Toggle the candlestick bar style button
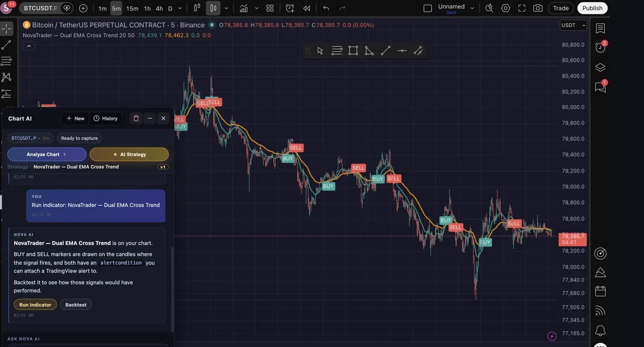The image size is (644, 347). (x=197, y=8)
